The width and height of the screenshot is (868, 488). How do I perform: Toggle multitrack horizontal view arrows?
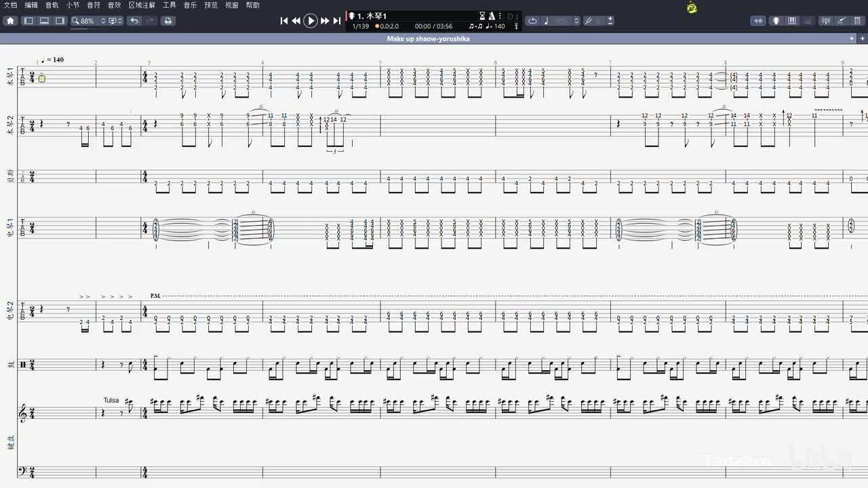tap(758, 21)
